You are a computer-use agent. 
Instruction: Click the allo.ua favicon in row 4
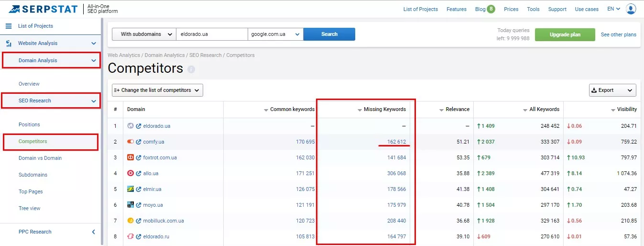click(131, 173)
